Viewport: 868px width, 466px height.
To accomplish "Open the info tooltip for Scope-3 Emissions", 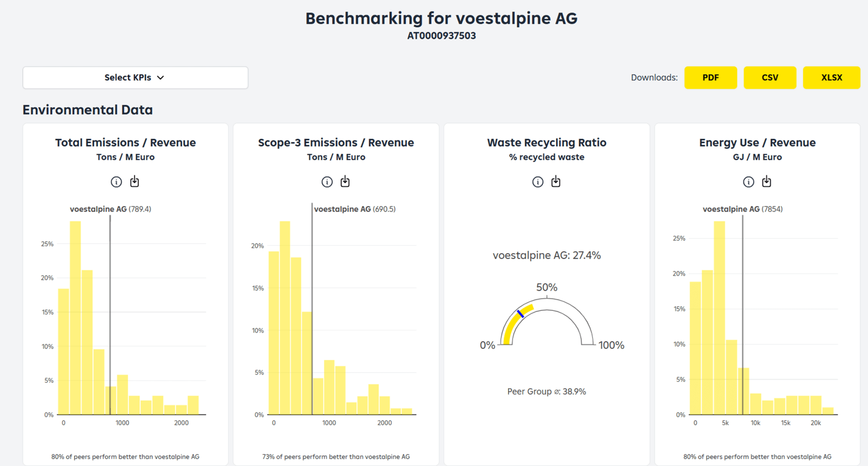I will [326, 181].
